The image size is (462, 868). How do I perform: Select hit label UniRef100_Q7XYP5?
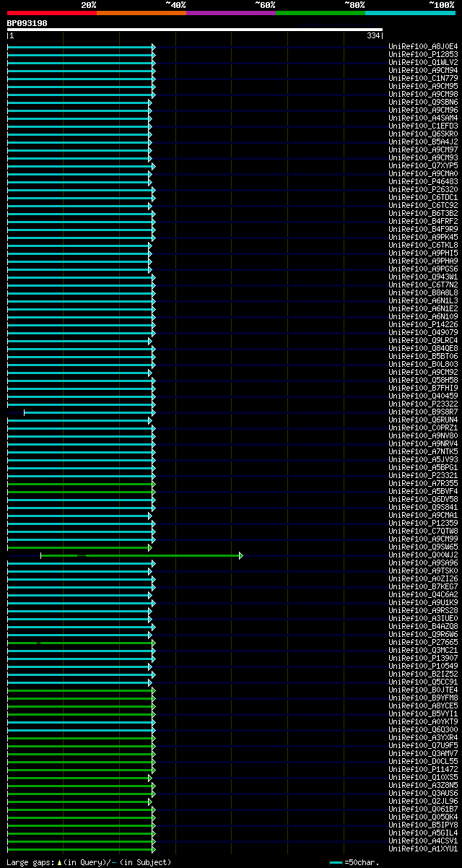[423, 165]
